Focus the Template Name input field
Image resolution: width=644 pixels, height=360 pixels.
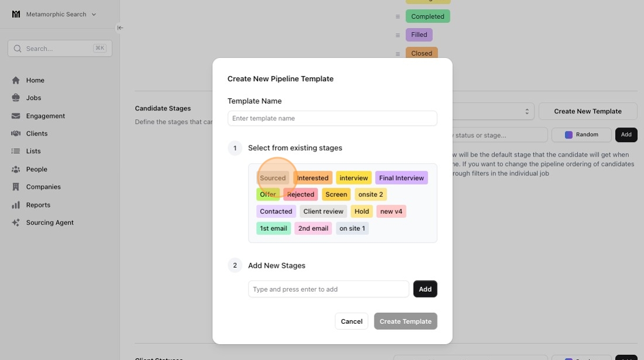332,118
